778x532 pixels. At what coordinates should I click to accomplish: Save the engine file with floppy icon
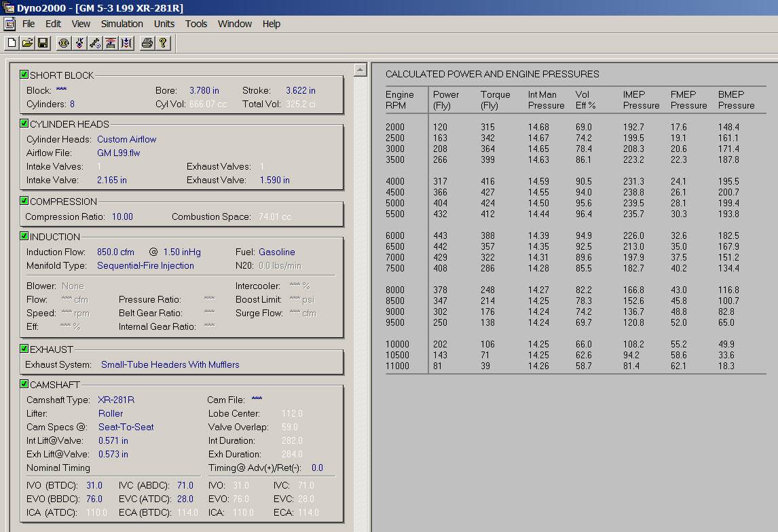pos(42,43)
